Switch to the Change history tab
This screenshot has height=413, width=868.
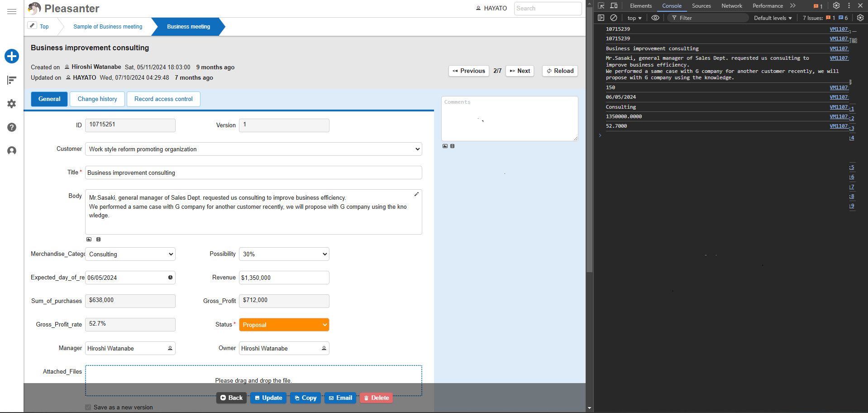(x=97, y=99)
